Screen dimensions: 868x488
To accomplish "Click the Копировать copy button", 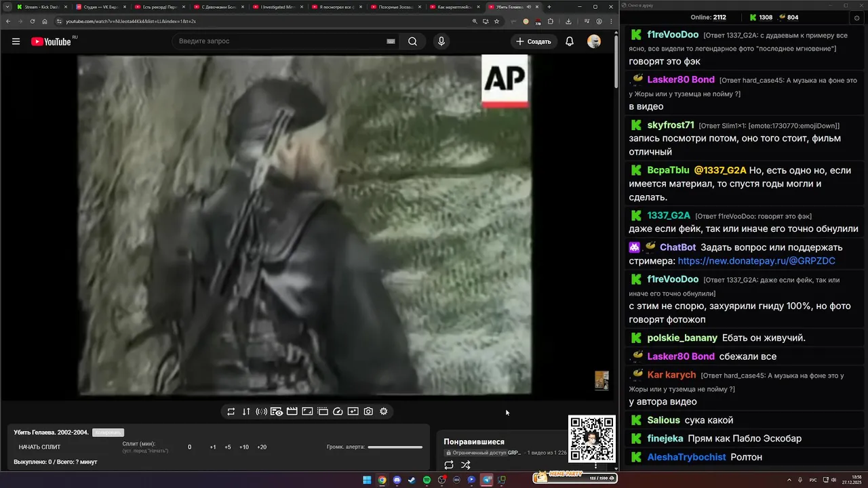I will (x=108, y=432).
